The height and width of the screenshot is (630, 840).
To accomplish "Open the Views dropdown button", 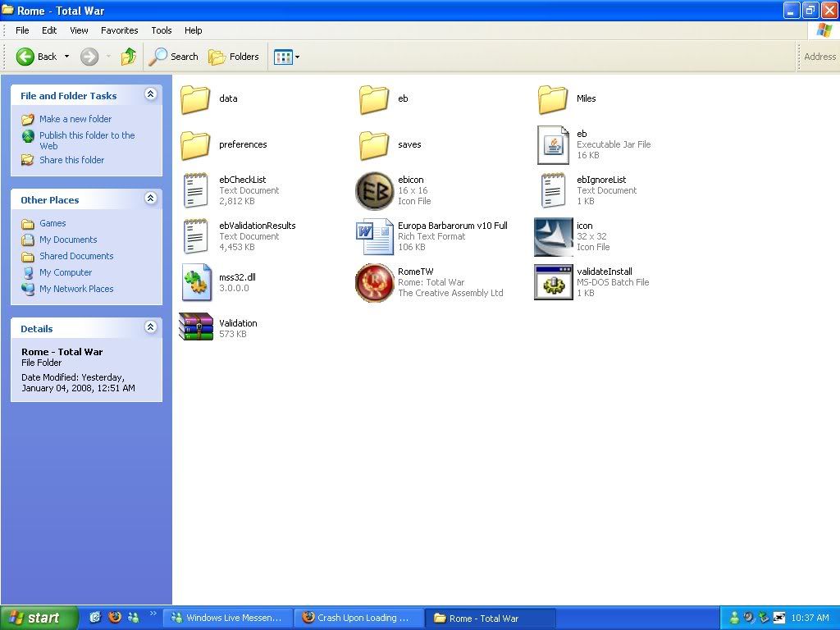I will coord(286,57).
